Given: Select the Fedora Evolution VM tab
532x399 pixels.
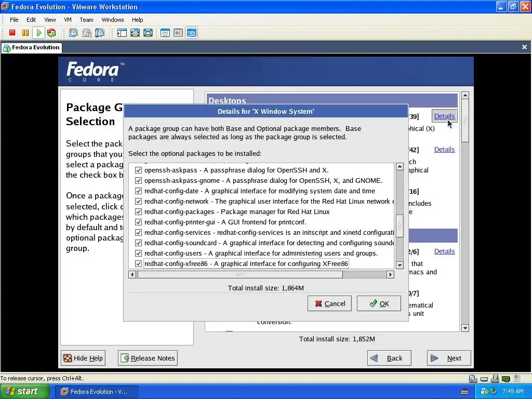Looking at the screenshot, I should [32, 47].
